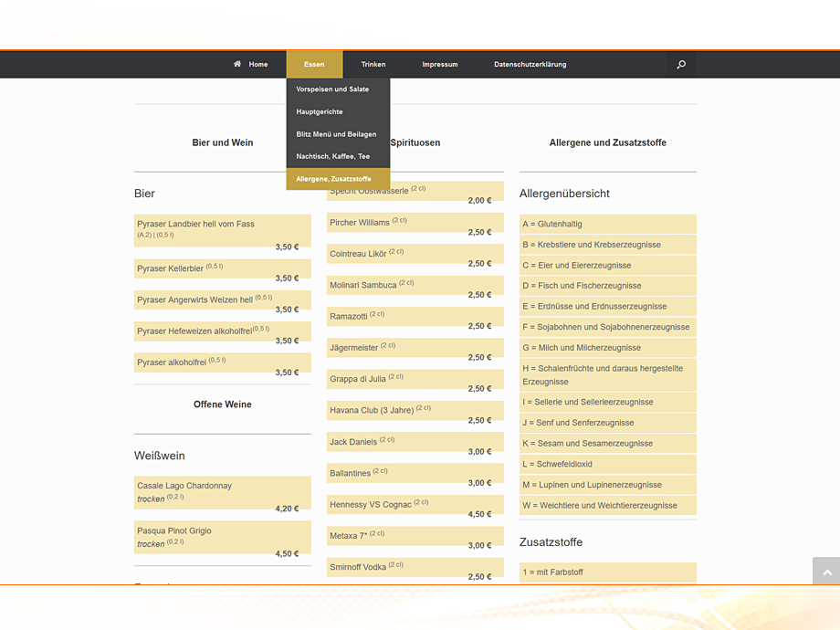The height and width of the screenshot is (630, 840).
Task: Select Allergene, Zusatzstoffe submenu entry
Action: (x=338, y=179)
